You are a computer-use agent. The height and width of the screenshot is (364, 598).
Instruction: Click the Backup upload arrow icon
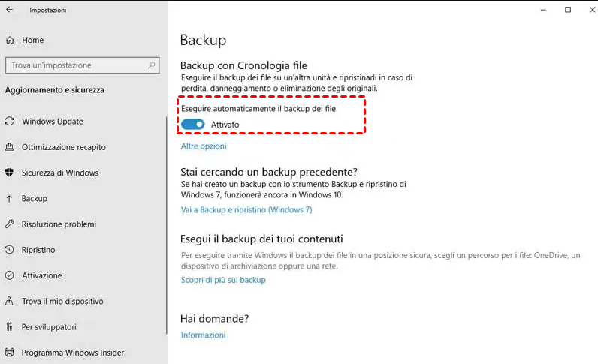coord(10,198)
